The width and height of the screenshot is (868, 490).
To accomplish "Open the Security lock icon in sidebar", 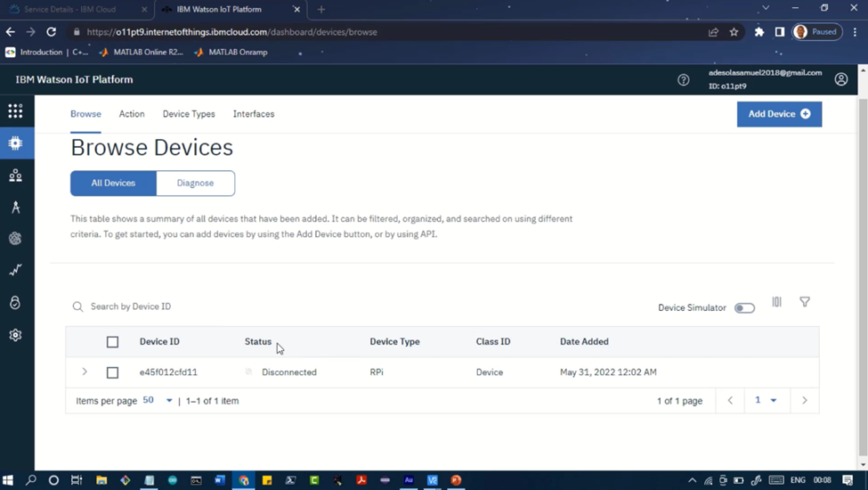I will [x=15, y=302].
